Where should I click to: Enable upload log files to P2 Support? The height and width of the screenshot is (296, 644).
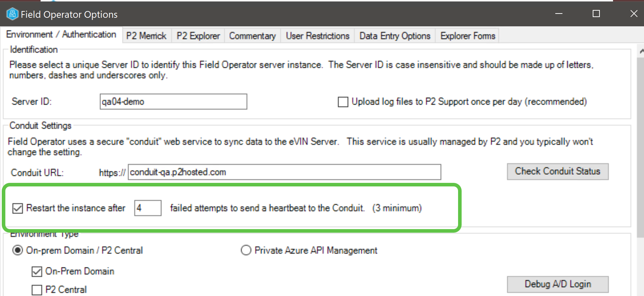343,102
